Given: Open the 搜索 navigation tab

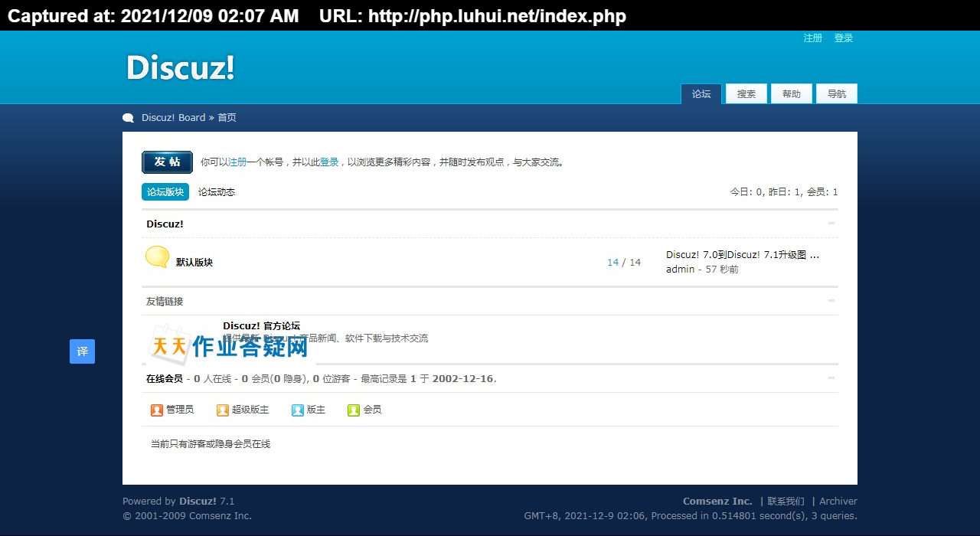Looking at the screenshot, I should (x=746, y=93).
